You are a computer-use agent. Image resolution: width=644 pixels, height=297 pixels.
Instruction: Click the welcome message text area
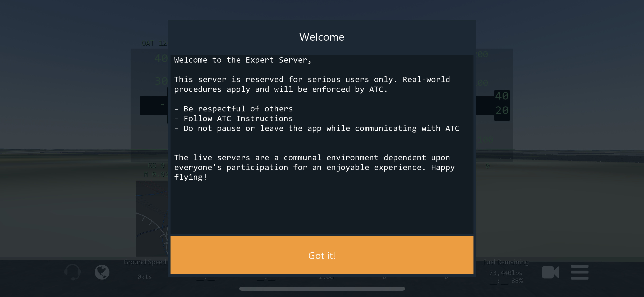click(x=322, y=144)
